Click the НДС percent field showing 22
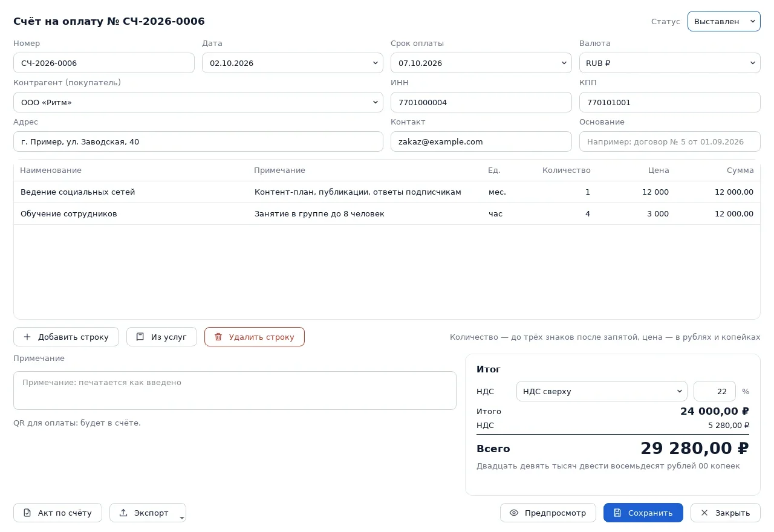Screen dimensions: 774x532 (715, 391)
